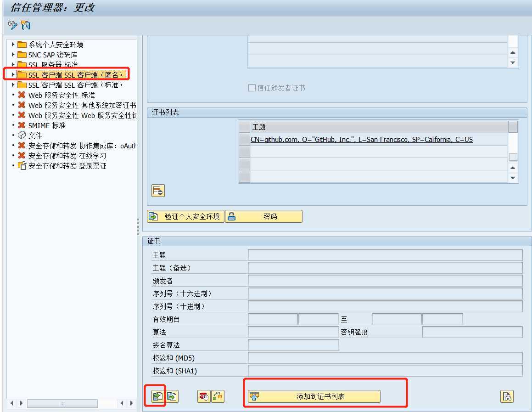This screenshot has width=532, height=412.
Task: Expand the 系统个人安全环境 node arrow
Action: click(13, 45)
